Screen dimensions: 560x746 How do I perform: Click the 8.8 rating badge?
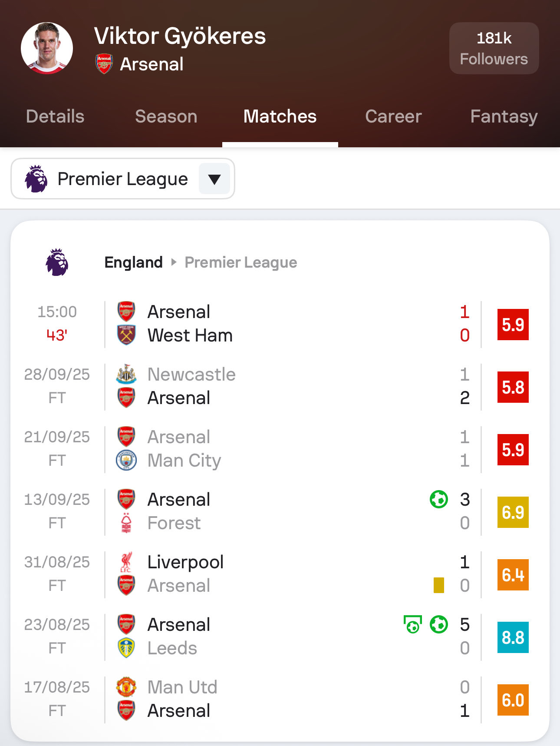513,637
